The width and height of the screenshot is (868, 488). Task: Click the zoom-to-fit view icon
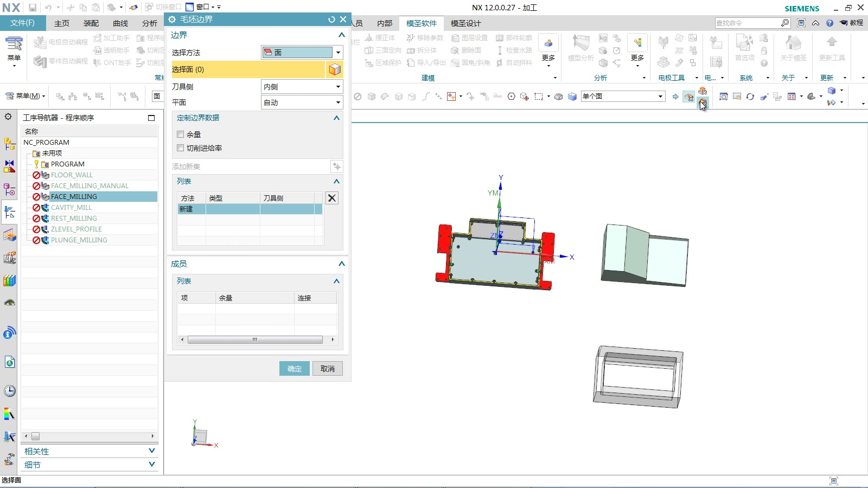point(724,97)
